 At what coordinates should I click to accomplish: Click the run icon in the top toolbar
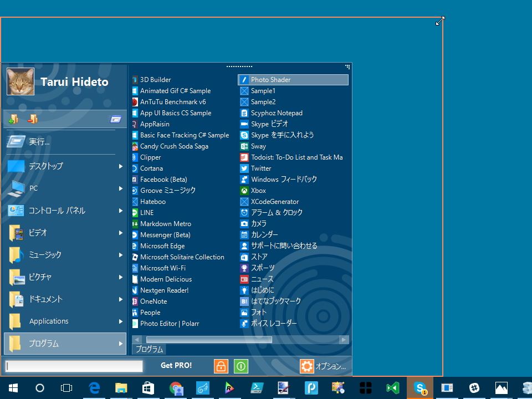tap(115, 119)
